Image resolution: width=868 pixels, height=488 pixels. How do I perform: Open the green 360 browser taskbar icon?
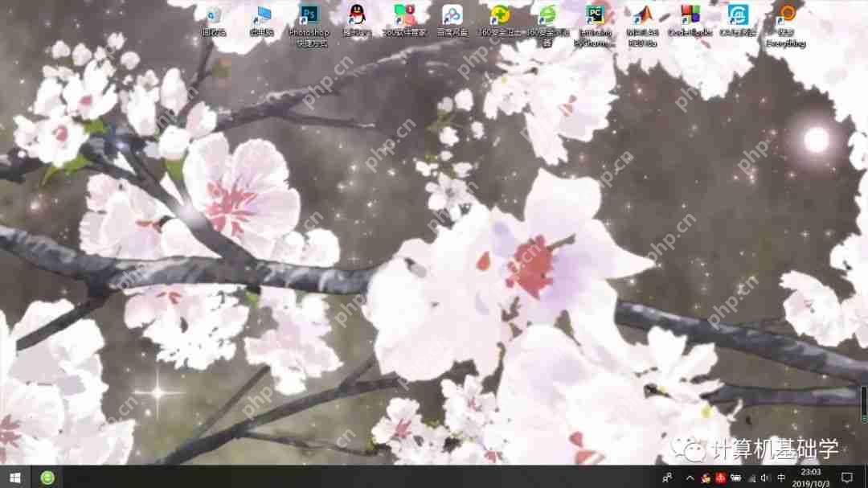pyautogui.click(x=48, y=477)
